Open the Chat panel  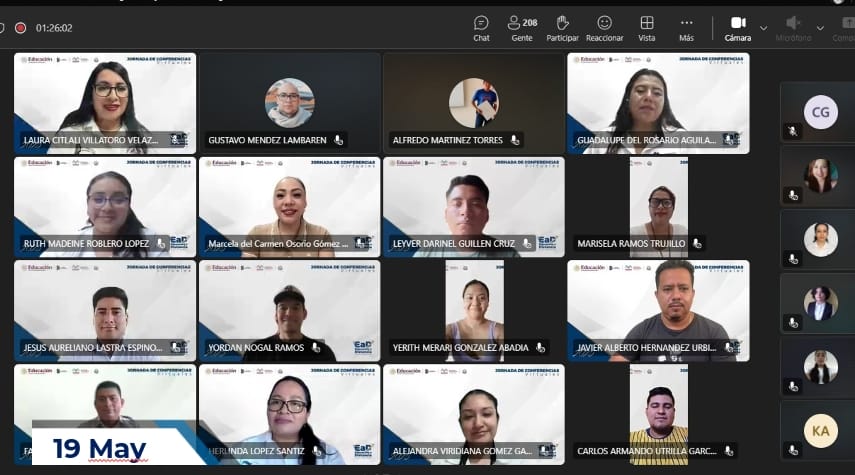[x=481, y=28]
